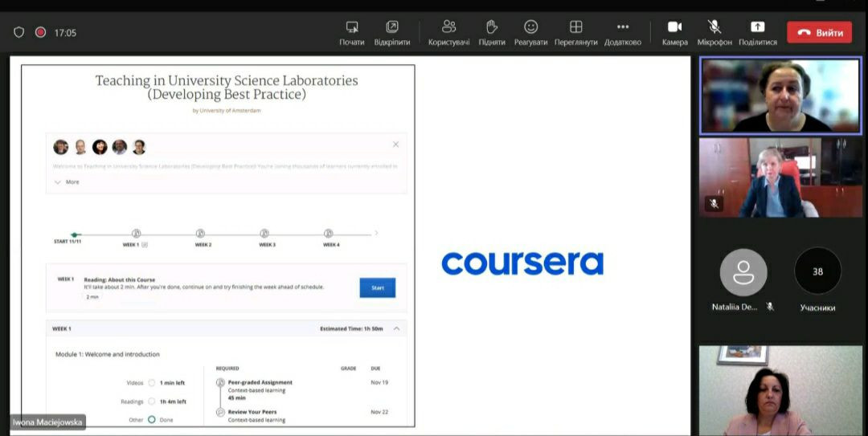Click the third instructor avatar with dark hair

tap(100, 147)
